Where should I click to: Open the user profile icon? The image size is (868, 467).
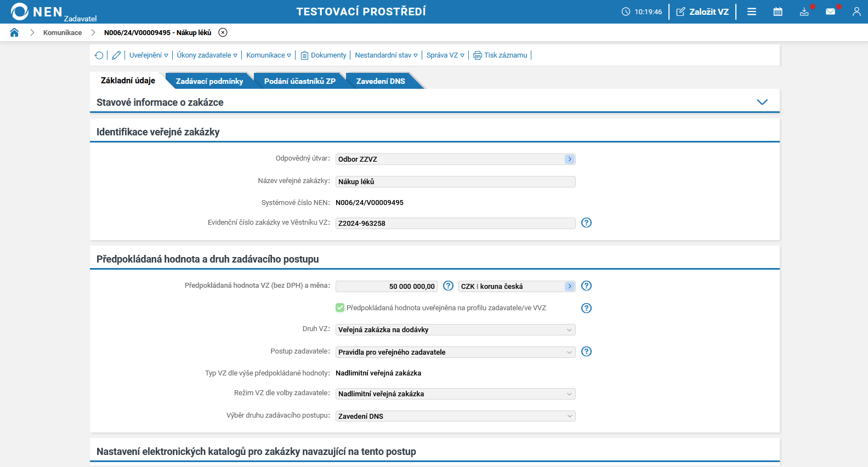[856, 12]
